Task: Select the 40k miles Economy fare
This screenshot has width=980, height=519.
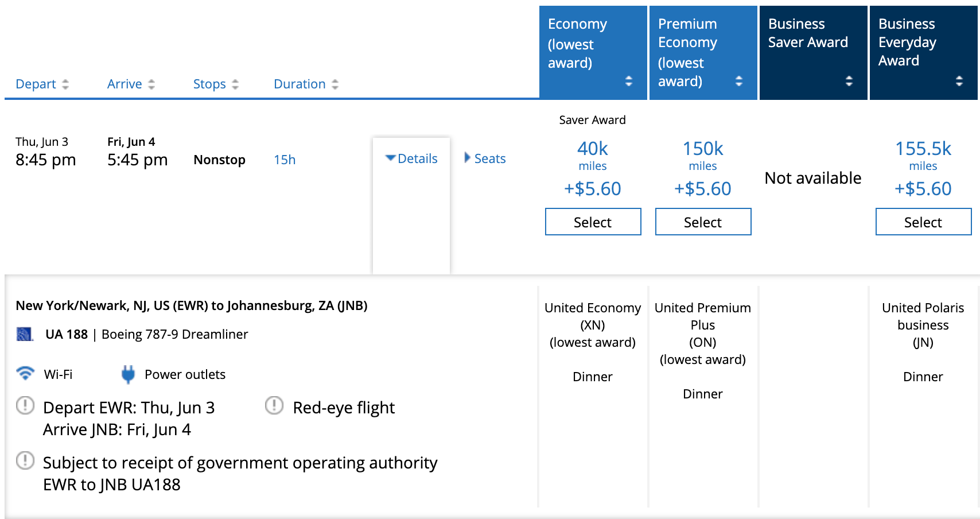Action: click(593, 222)
